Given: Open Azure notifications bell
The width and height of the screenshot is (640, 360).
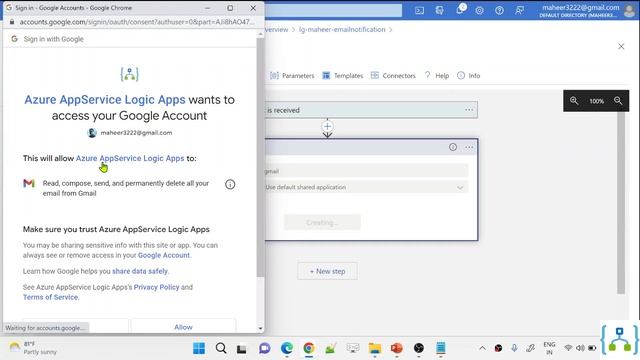Looking at the screenshot, I should (460, 10).
